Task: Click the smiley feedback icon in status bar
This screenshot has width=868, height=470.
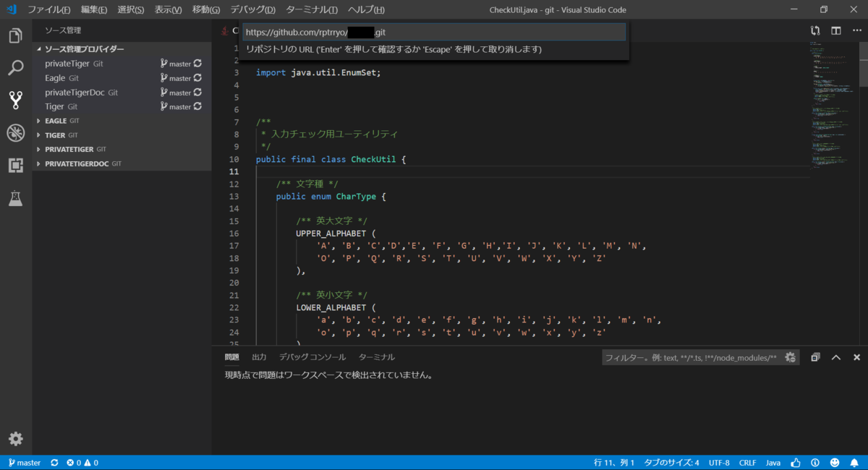Action: click(835, 463)
